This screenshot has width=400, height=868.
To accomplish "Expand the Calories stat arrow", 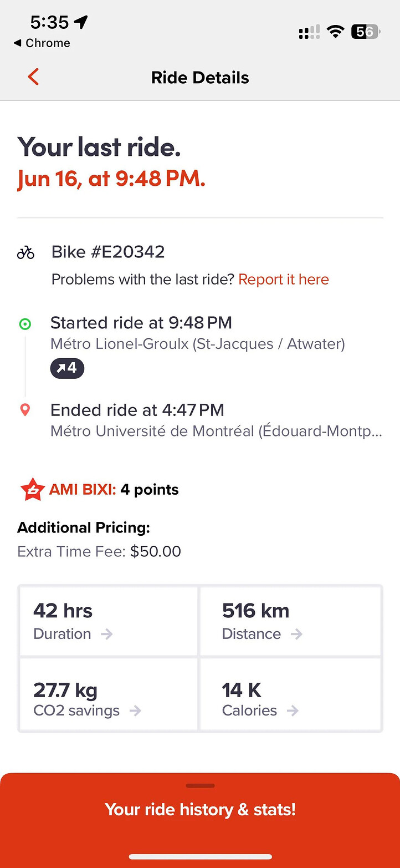I will tap(293, 710).
